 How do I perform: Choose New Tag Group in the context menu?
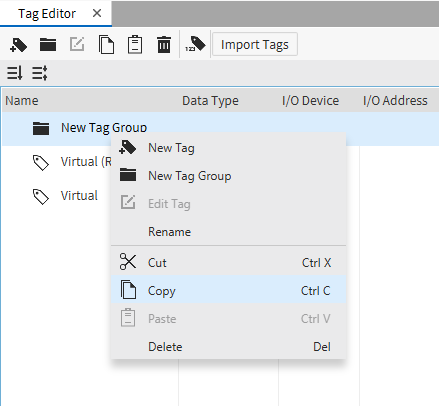pyautogui.click(x=228, y=176)
